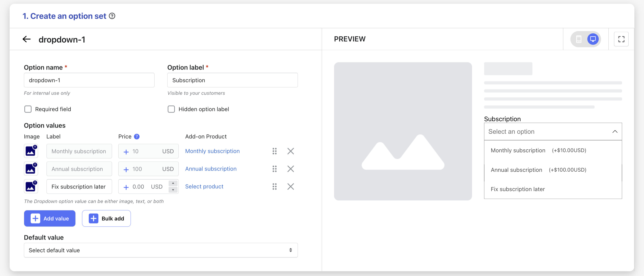Click the Bulk add button

pyautogui.click(x=106, y=218)
